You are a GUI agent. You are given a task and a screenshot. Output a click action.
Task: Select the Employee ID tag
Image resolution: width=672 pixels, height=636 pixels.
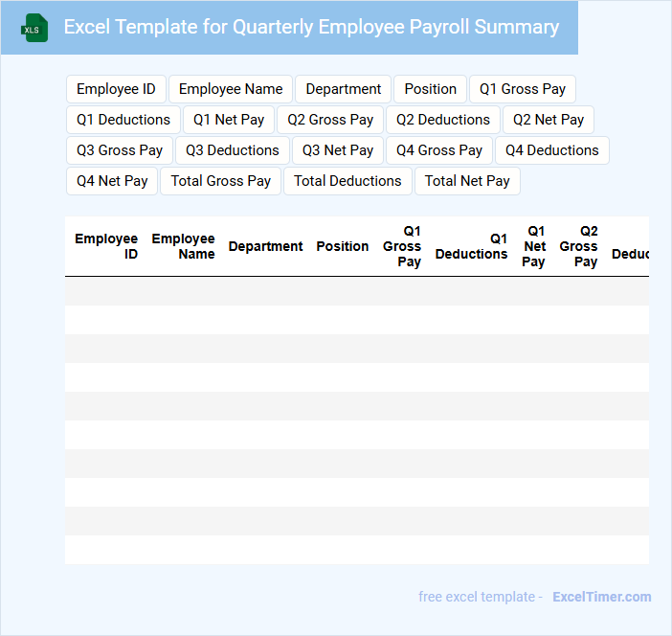point(116,89)
